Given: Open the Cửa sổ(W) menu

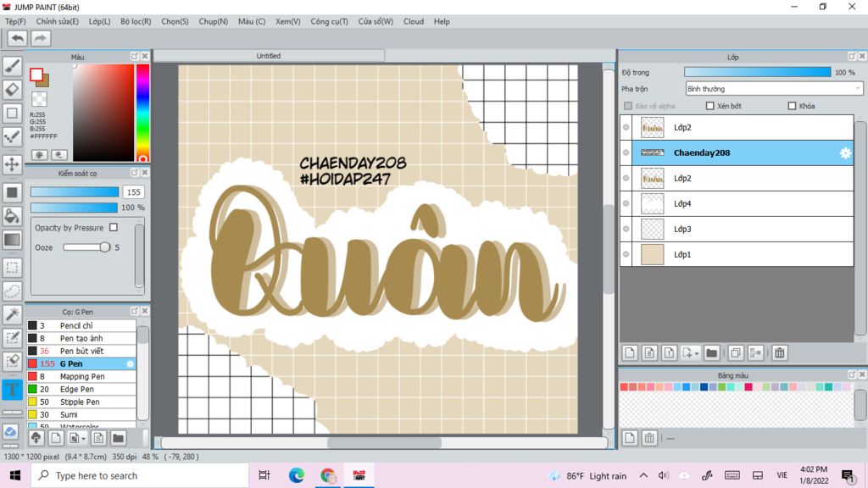Looking at the screenshot, I should point(376,21).
